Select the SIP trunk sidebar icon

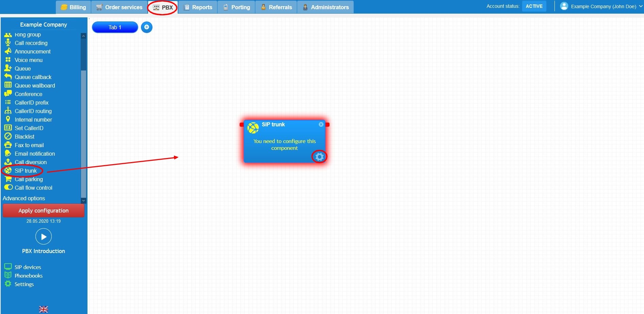(7, 171)
